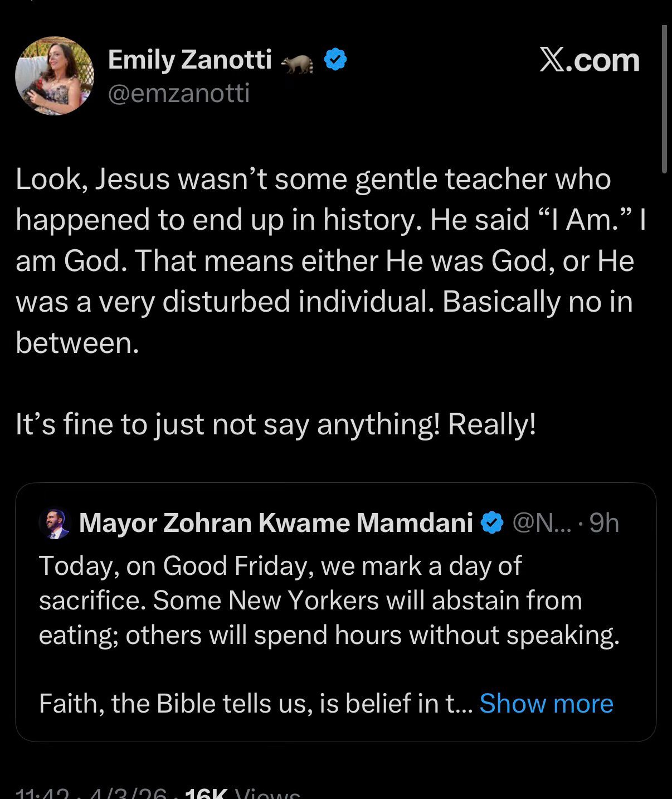
Task: Click the vertical scrollbar on the right edge
Action: (x=664, y=100)
